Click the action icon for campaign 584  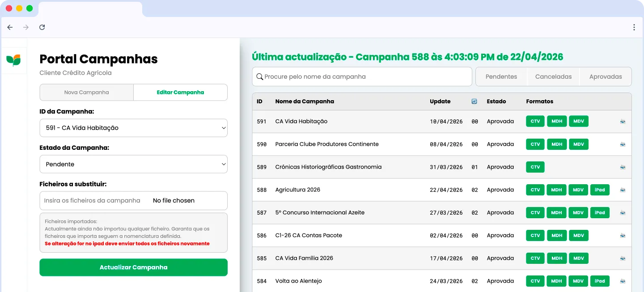click(623, 281)
